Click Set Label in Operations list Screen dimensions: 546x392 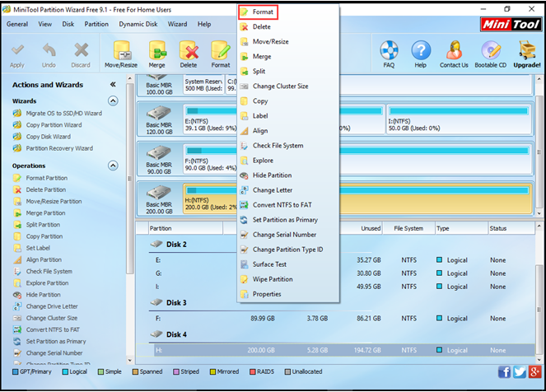point(31,248)
